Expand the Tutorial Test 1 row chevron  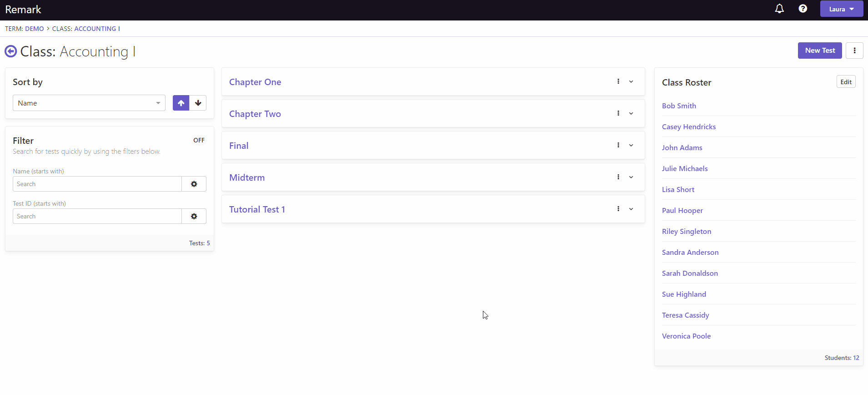[631, 209]
